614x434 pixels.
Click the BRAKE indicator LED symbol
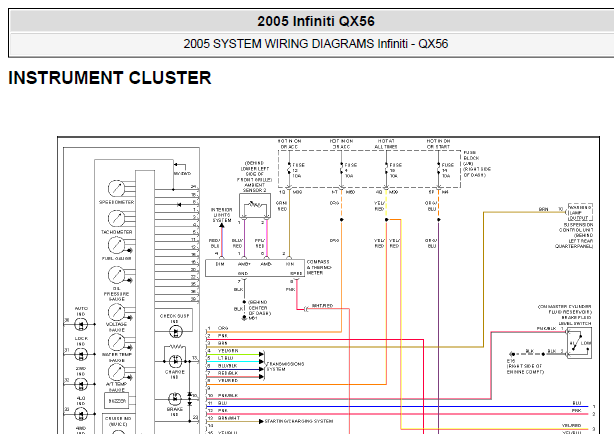(x=175, y=399)
